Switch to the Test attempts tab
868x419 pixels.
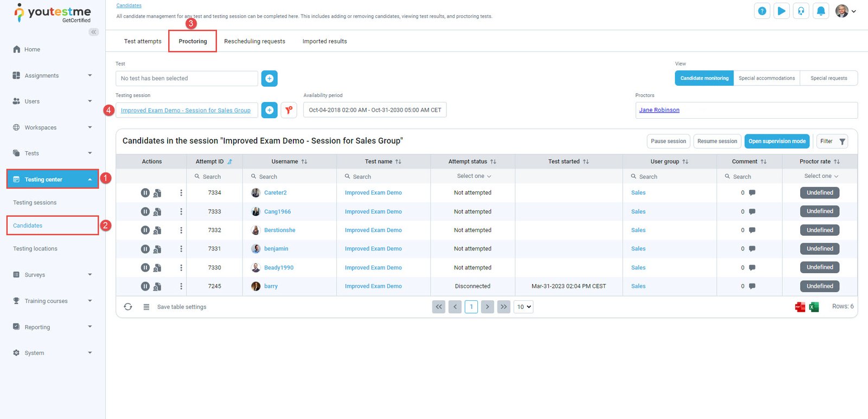click(x=143, y=41)
